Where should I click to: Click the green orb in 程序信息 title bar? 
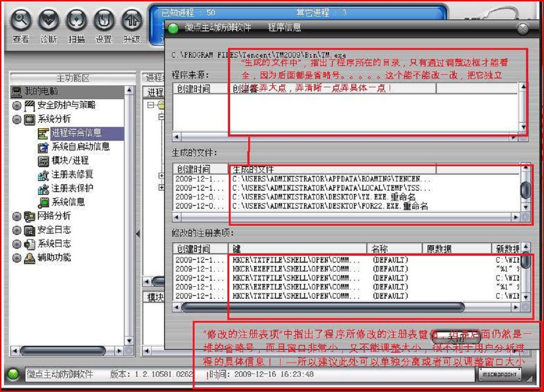(x=173, y=29)
